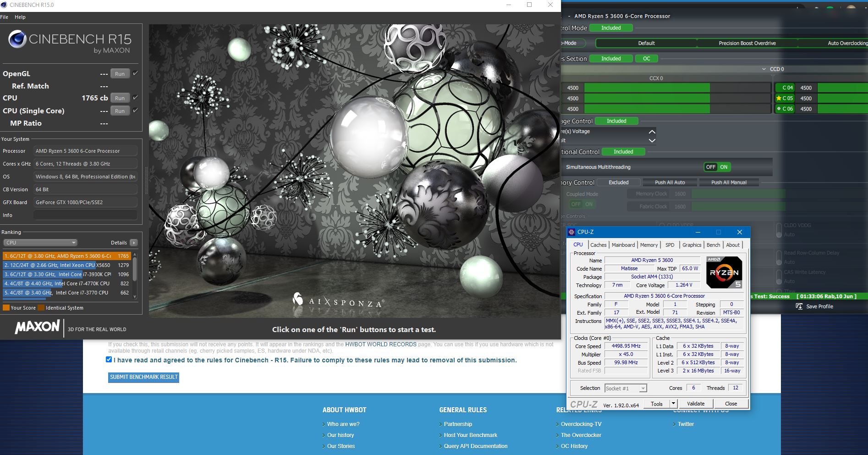Click the Cinebench title bar app icon
Viewport: 868px width, 455px height.
click(x=4, y=5)
